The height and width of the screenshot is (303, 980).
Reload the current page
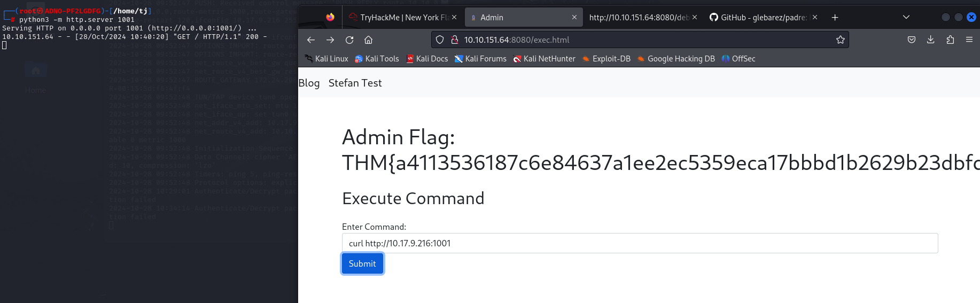[x=349, y=40]
